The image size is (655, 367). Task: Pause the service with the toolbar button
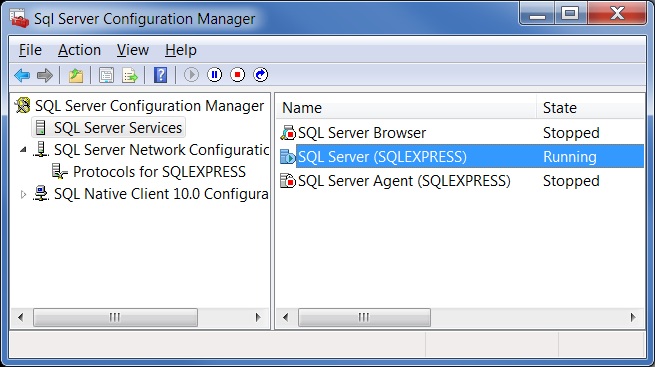[215, 75]
